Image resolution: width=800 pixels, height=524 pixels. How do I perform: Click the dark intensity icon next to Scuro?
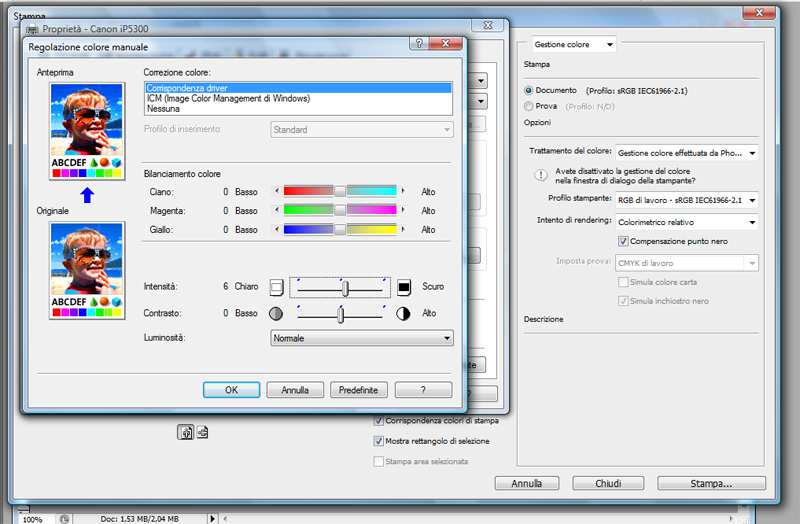pyautogui.click(x=404, y=287)
